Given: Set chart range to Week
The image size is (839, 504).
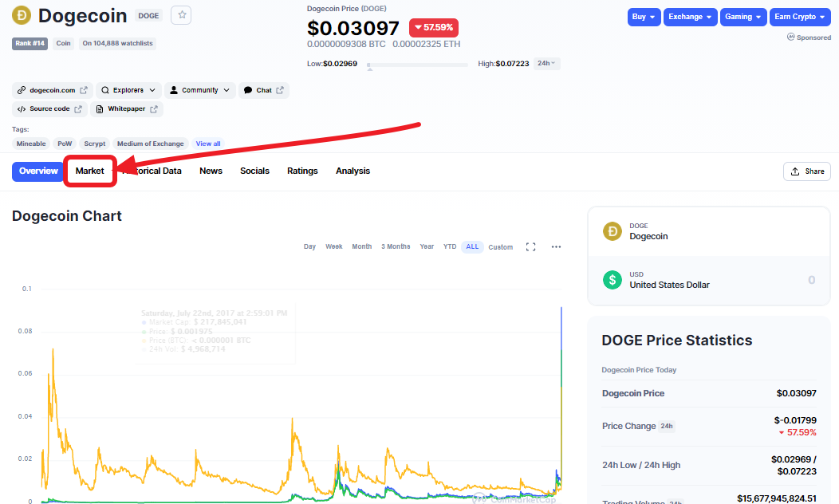Looking at the screenshot, I should click(334, 246).
